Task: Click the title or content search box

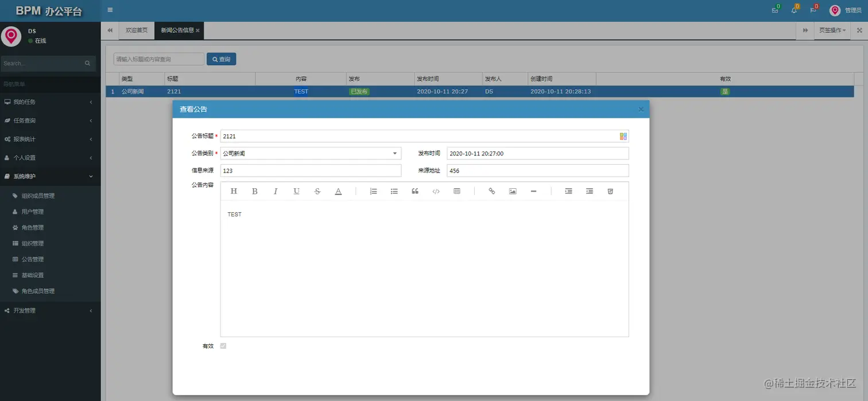Action: pyautogui.click(x=159, y=59)
